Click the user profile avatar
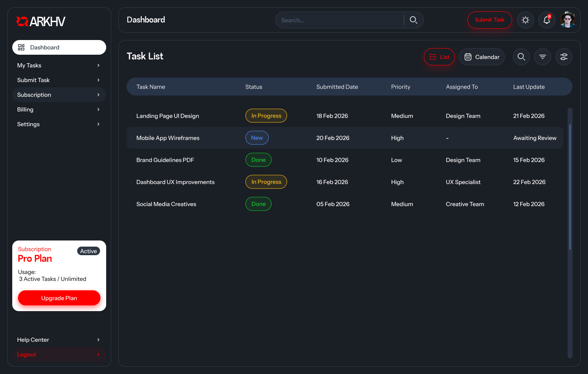The height and width of the screenshot is (374, 588). (568, 20)
